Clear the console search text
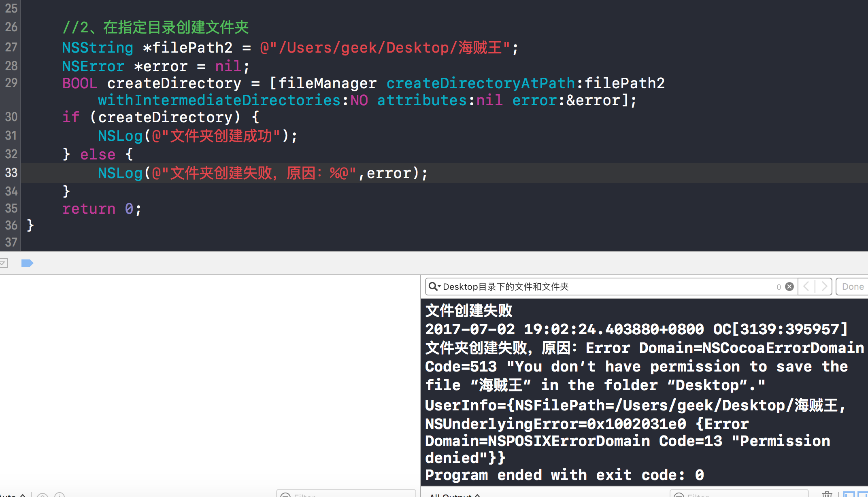 point(789,287)
